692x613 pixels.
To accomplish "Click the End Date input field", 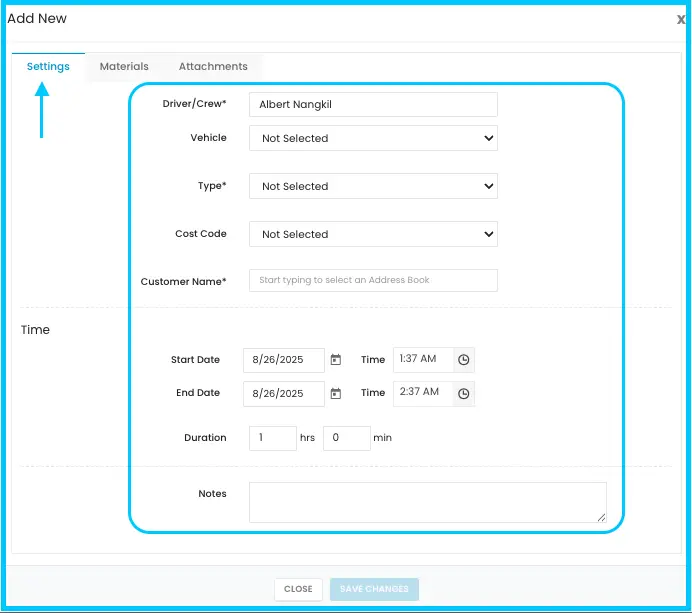I will pos(284,394).
